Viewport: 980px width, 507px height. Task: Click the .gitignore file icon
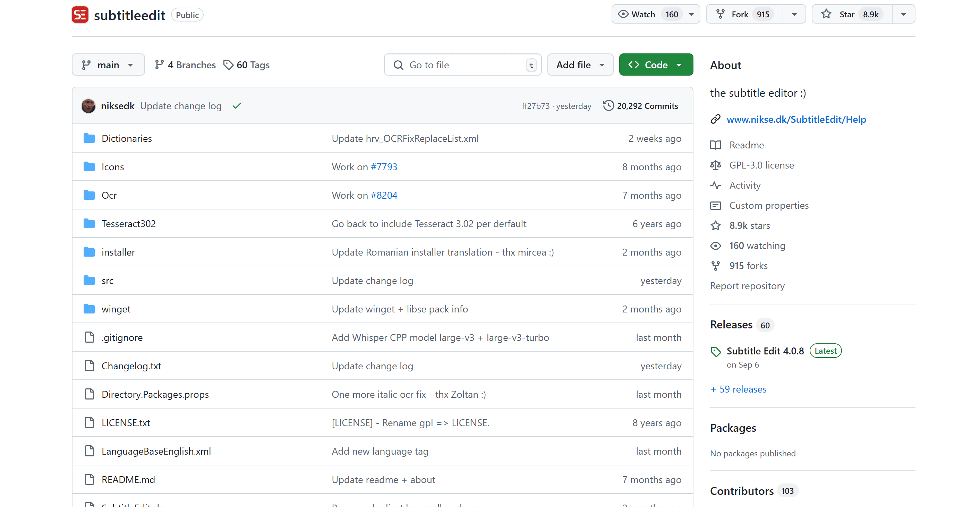point(90,337)
